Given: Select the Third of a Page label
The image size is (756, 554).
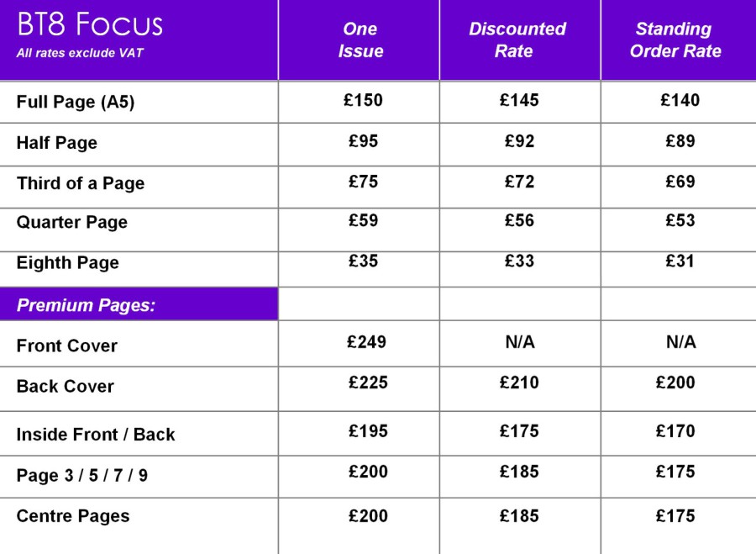Looking at the screenshot, I should point(81,183).
